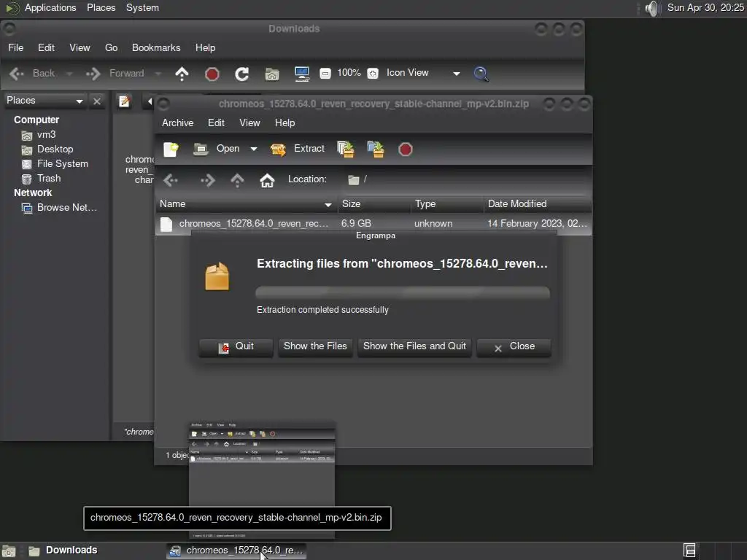Viewport: 747px width, 560px height.
Task: Open the File menu in Downloads
Action: click(x=16, y=47)
